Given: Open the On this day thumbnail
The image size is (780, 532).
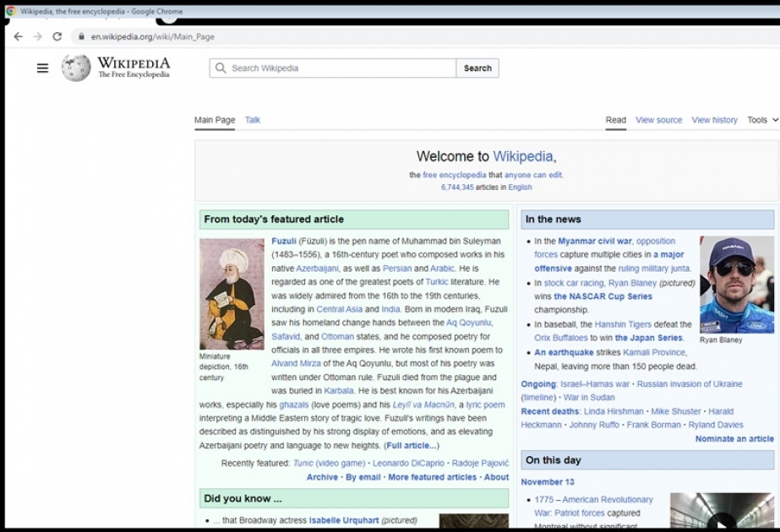Looking at the screenshot, I should pos(722,510).
